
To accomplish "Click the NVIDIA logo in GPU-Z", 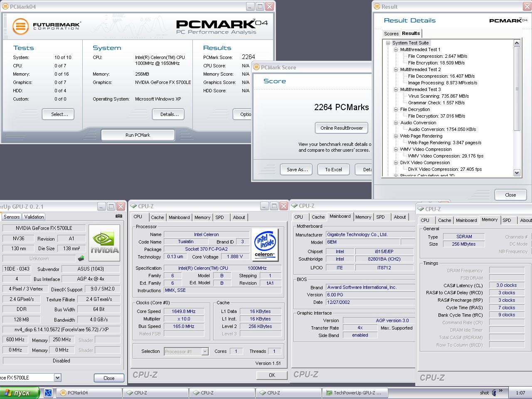I will click(104, 243).
